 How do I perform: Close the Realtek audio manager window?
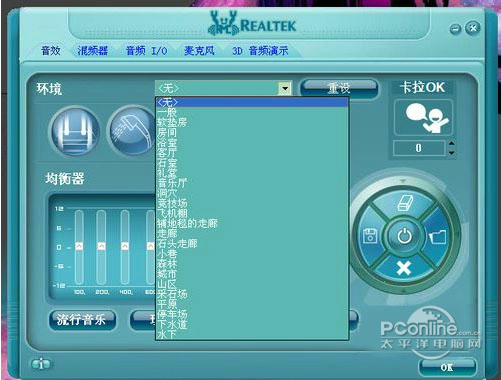point(473,28)
